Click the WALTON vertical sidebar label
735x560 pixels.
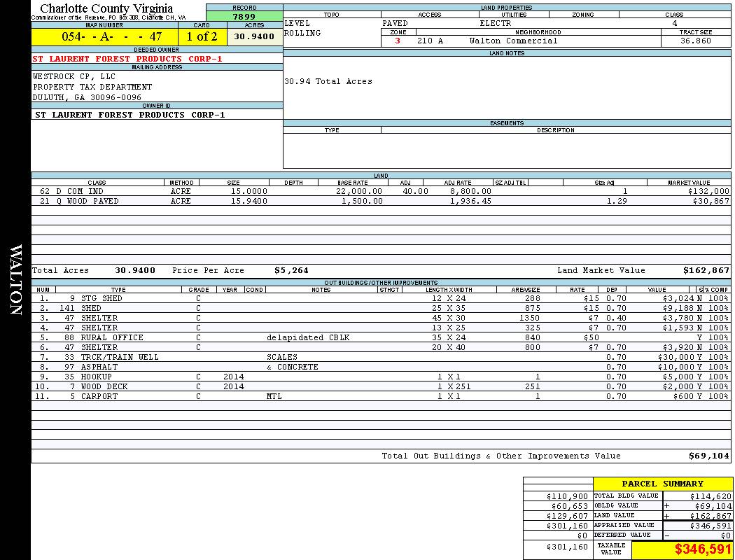(x=15, y=280)
